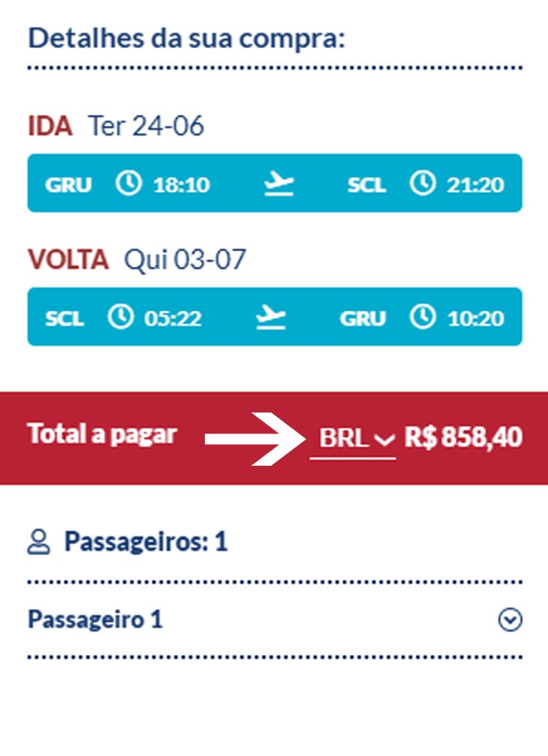Click the GRU destination code on return flight
548x756 pixels.
point(363,318)
